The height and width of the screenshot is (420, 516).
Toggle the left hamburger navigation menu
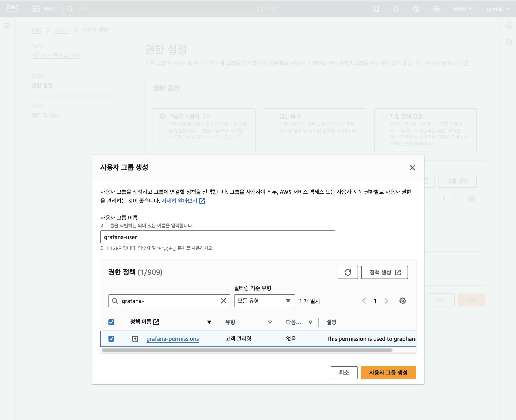click(7, 25)
